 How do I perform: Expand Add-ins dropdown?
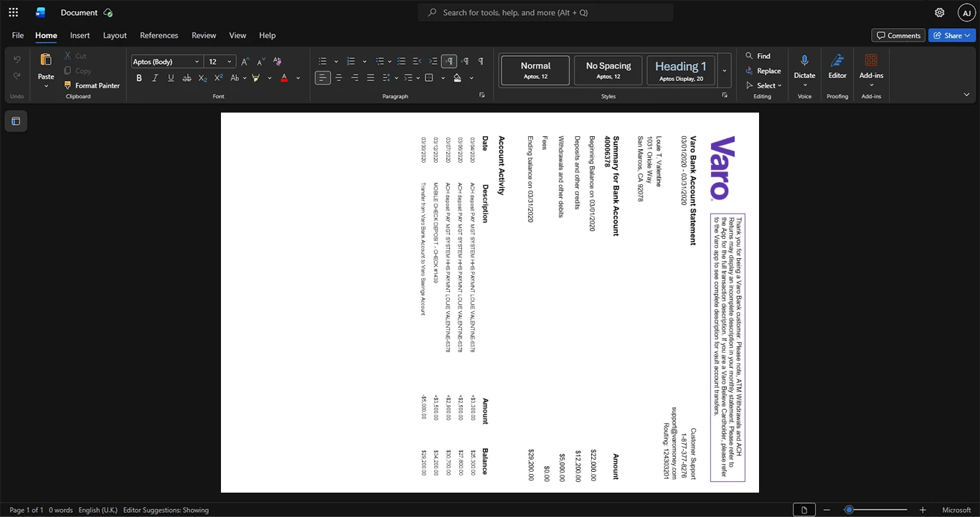pos(871,85)
